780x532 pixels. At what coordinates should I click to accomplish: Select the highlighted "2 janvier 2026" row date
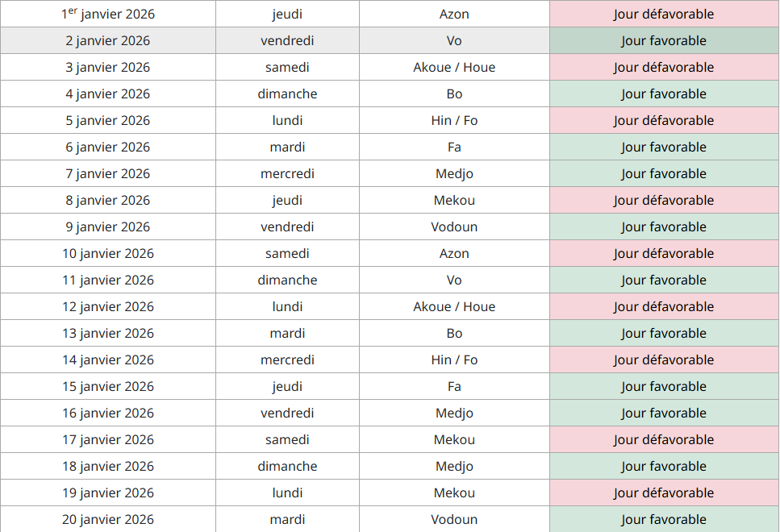[x=108, y=41]
